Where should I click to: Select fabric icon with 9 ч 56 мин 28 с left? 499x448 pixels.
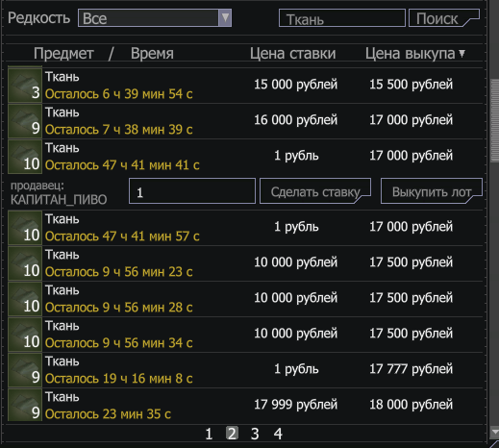point(25,298)
